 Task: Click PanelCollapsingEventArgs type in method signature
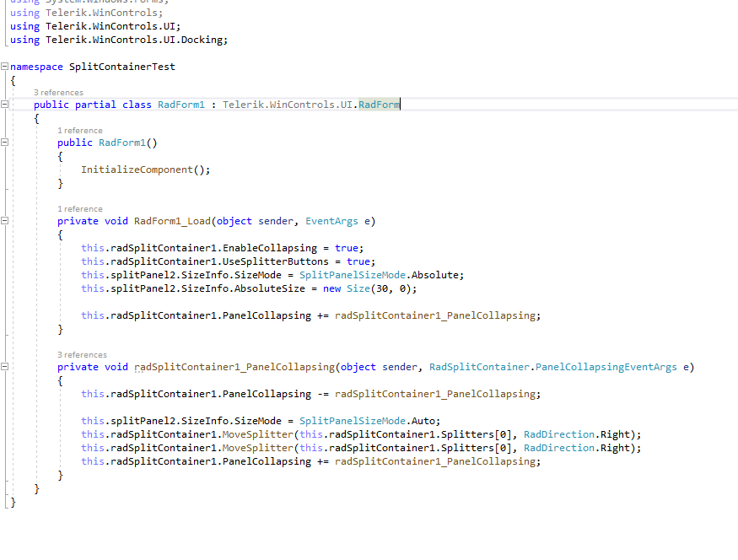click(606, 367)
